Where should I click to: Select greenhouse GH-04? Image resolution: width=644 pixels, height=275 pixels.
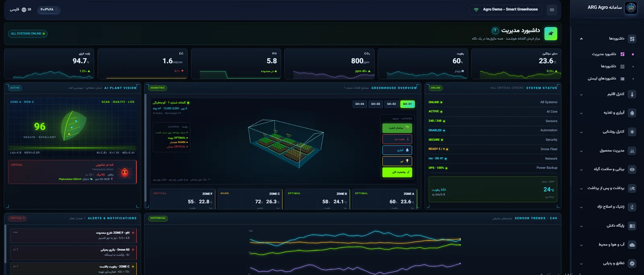359,104
